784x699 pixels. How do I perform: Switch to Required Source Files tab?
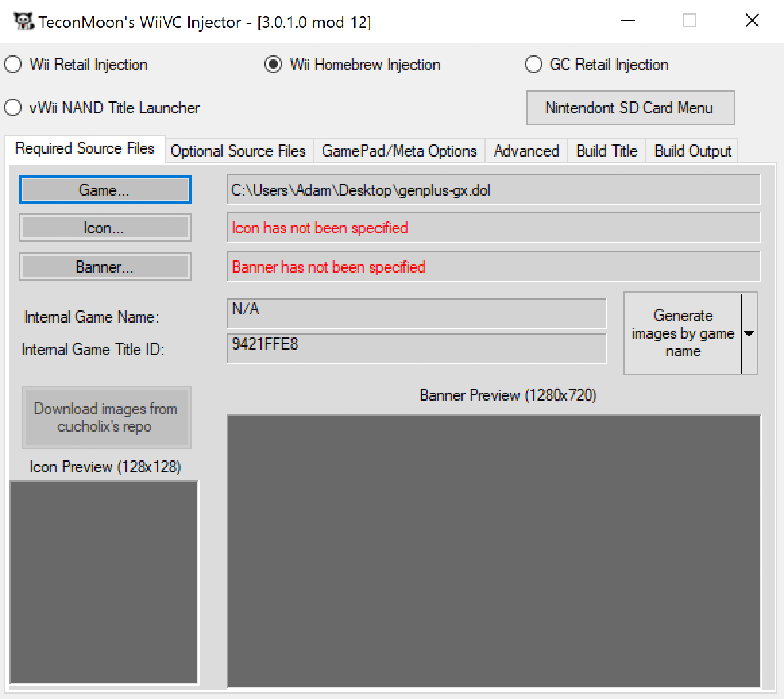coord(85,148)
